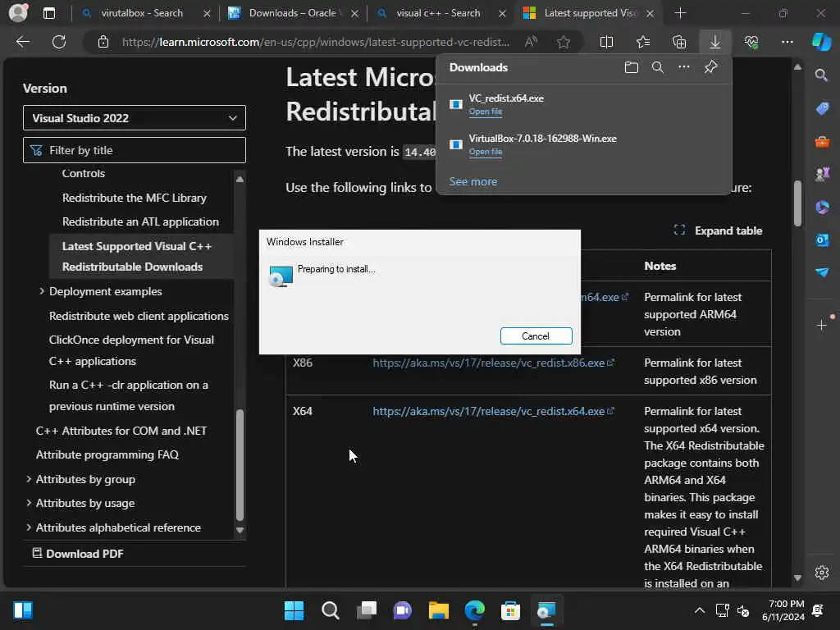The width and height of the screenshot is (840, 630).
Task: Switch to Downloads – Oracle tab
Action: 293,13
